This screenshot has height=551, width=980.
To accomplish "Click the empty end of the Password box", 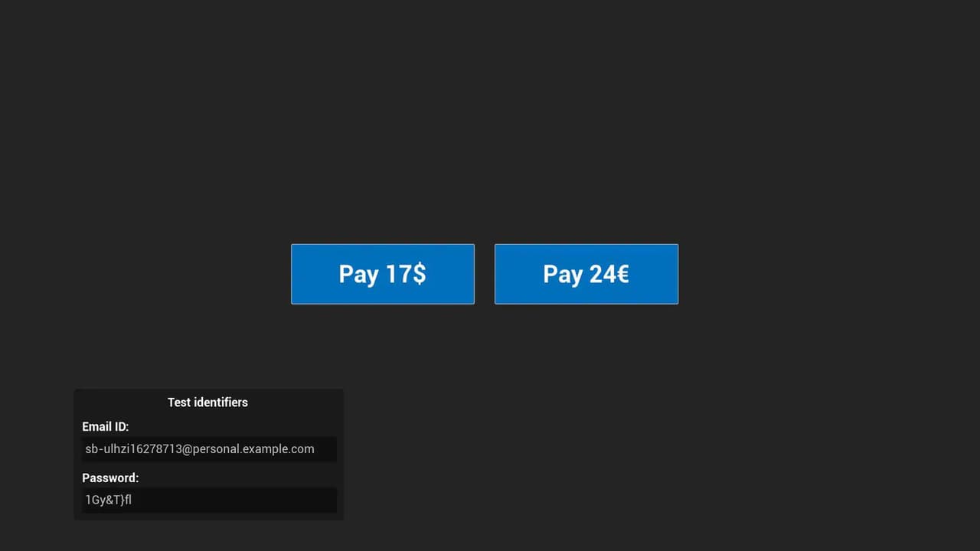I will (234, 500).
